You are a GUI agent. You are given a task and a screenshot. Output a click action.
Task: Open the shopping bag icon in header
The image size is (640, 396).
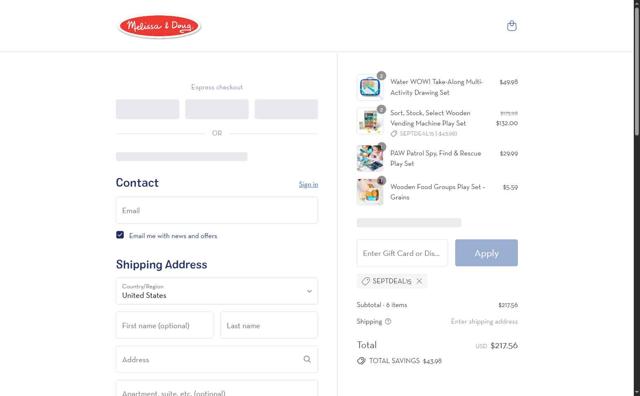[511, 26]
